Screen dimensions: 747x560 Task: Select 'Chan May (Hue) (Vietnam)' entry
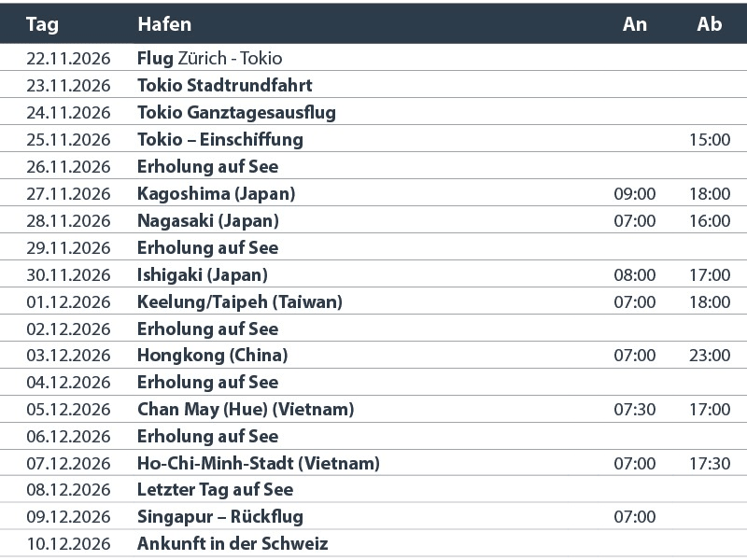coord(246,410)
